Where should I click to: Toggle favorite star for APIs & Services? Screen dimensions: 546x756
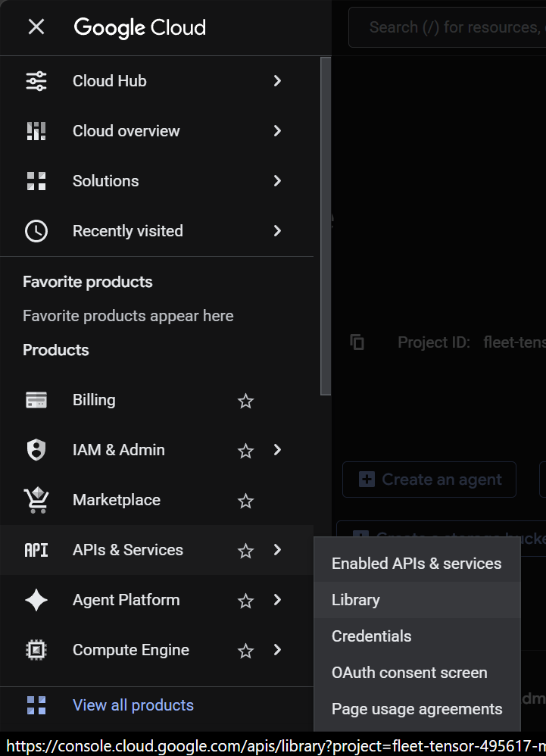tap(246, 551)
